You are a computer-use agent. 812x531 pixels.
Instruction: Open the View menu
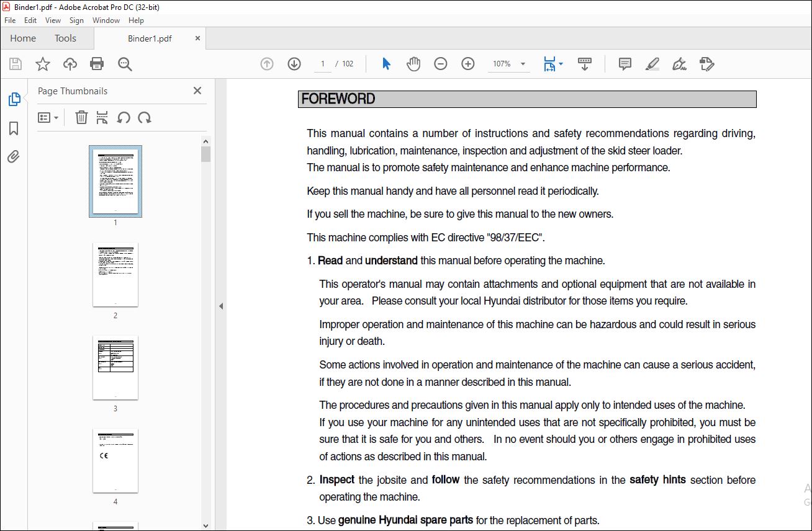(53, 20)
